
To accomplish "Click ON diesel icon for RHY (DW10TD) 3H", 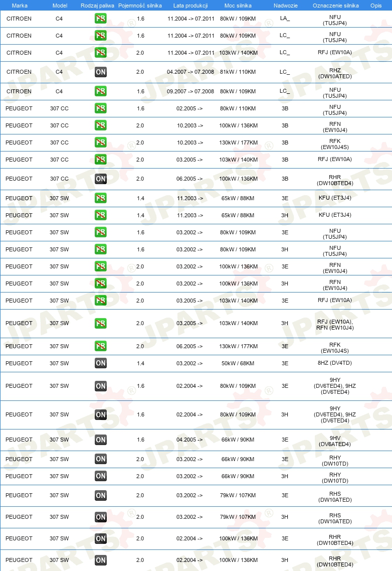I will tap(100, 476).
